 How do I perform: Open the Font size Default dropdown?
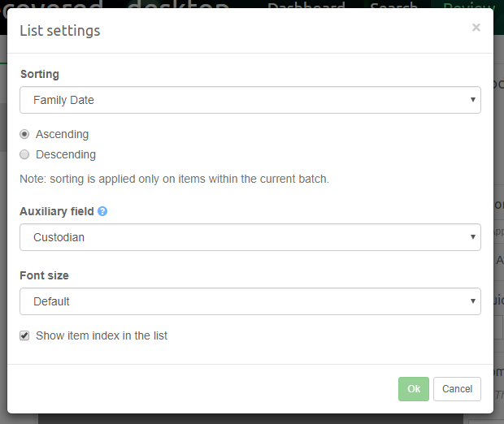tap(250, 301)
